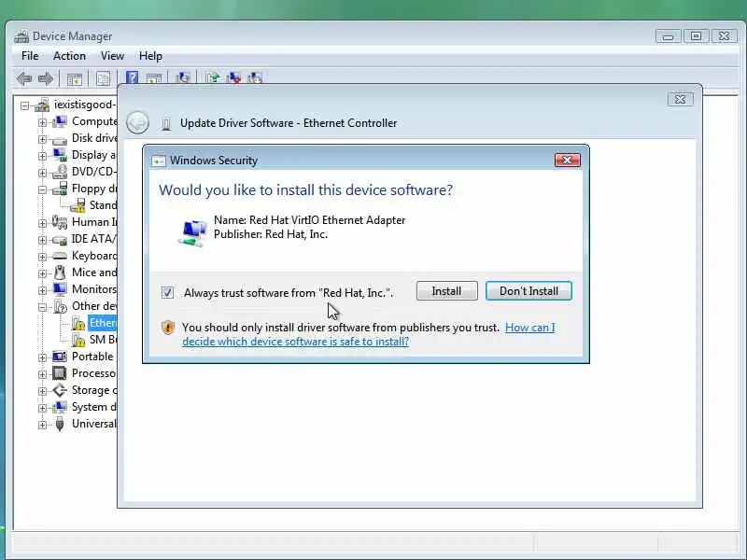747x560 pixels.
Task: Click the DVD/CD-ROM drives category icon
Action: point(60,172)
